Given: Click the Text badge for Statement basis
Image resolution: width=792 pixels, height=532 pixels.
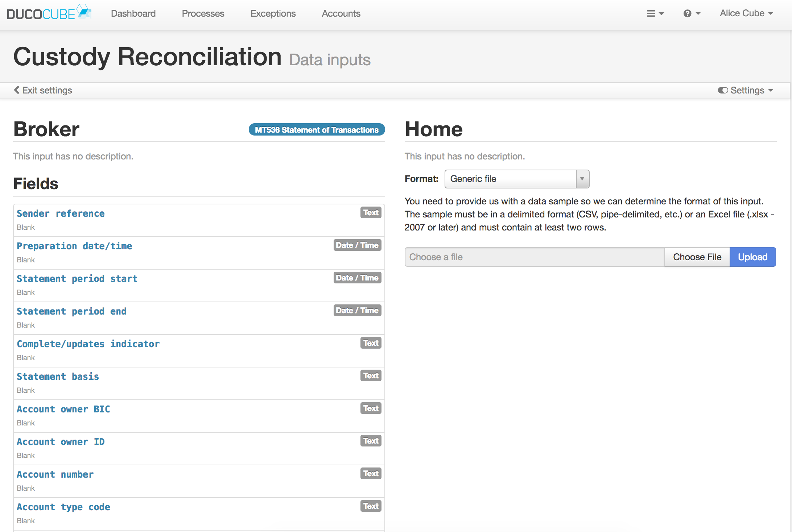Looking at the screenshot, I should 370,376.
